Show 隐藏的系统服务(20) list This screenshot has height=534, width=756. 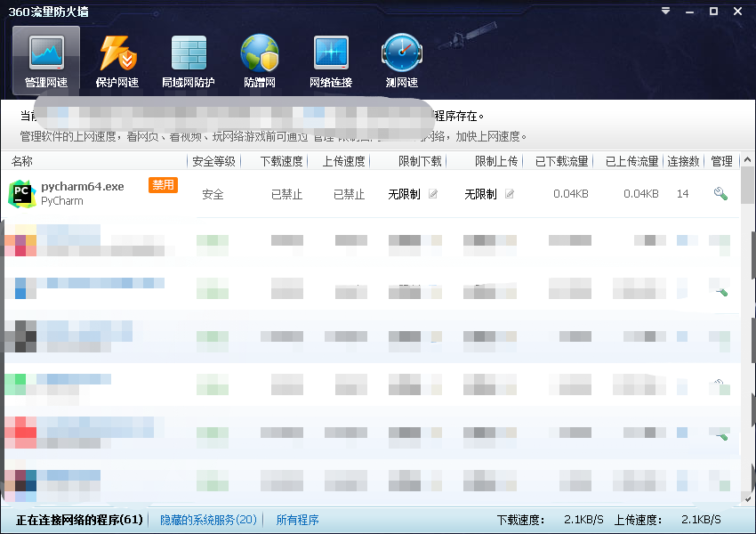tap(208, 520)
